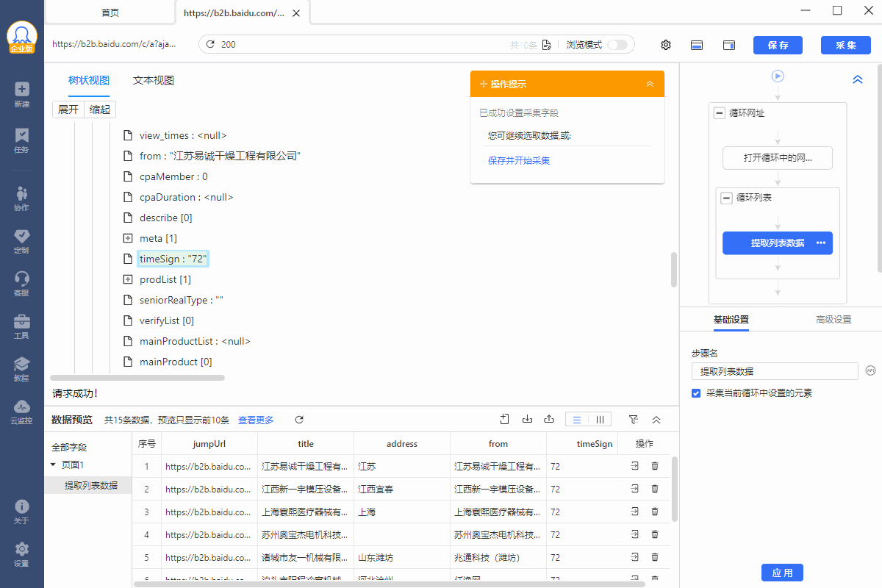Switch data preview to vertical columns layout
The width and height of the screenshot is (882, 588).
pos(600,420)
